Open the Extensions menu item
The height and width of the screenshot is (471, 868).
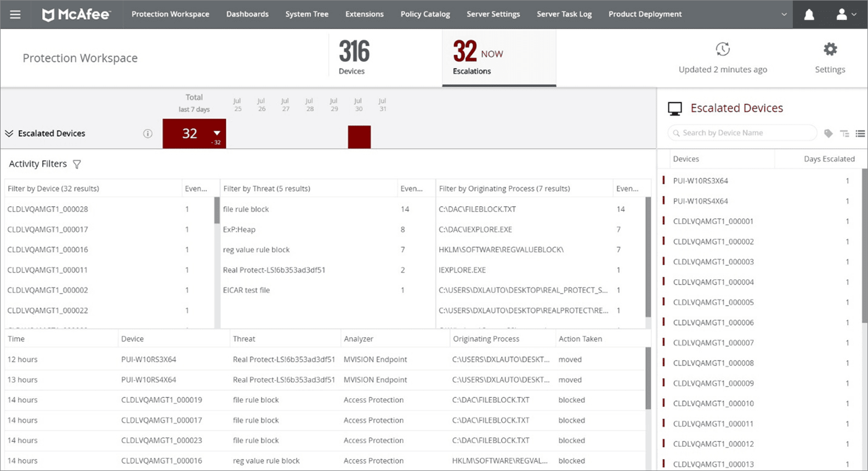click(365, 14)
